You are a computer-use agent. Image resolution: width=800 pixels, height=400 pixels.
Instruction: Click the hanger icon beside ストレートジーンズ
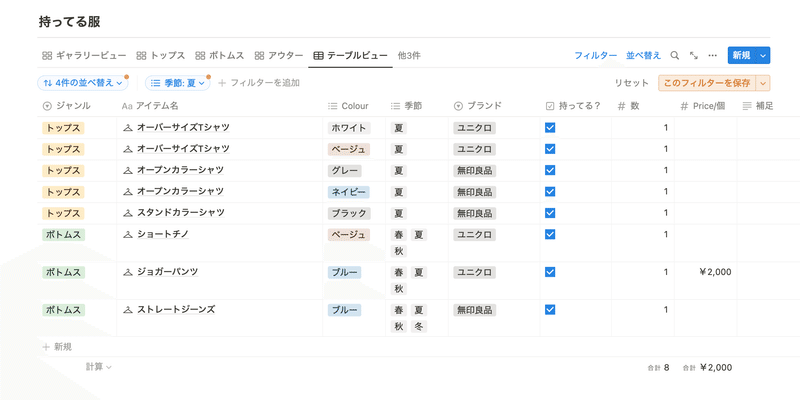(x=128, y=310)
